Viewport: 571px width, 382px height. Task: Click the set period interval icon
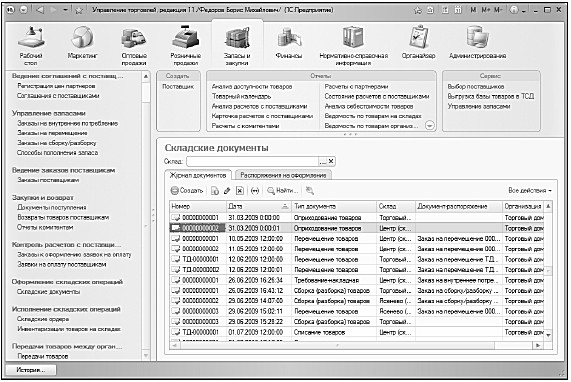tap(255, 190)
